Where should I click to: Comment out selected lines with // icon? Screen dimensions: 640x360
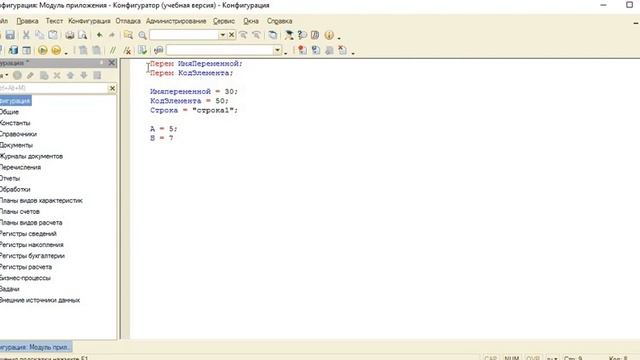pyautogui.click(x=113, y=50)
